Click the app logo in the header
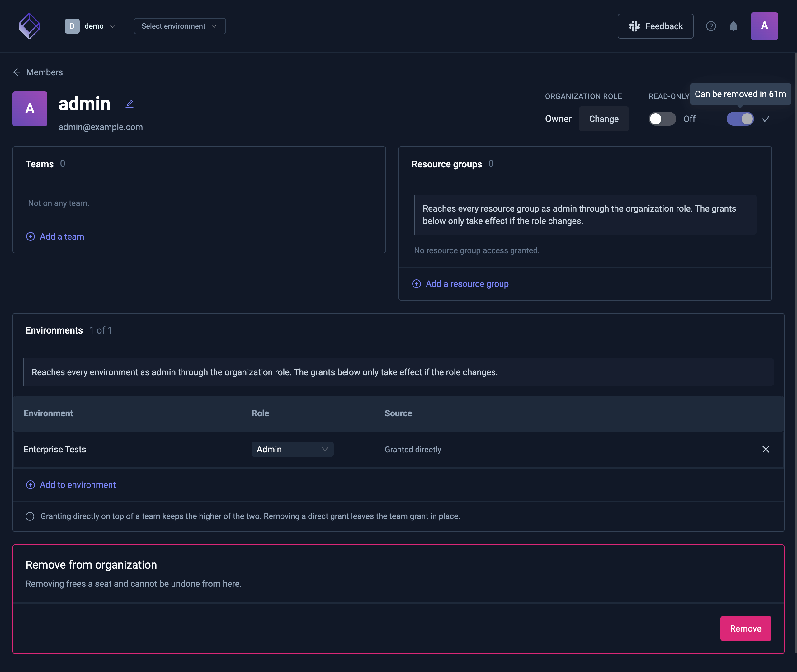This screenshot has width=797, height=672. click(x=29, y=26)
